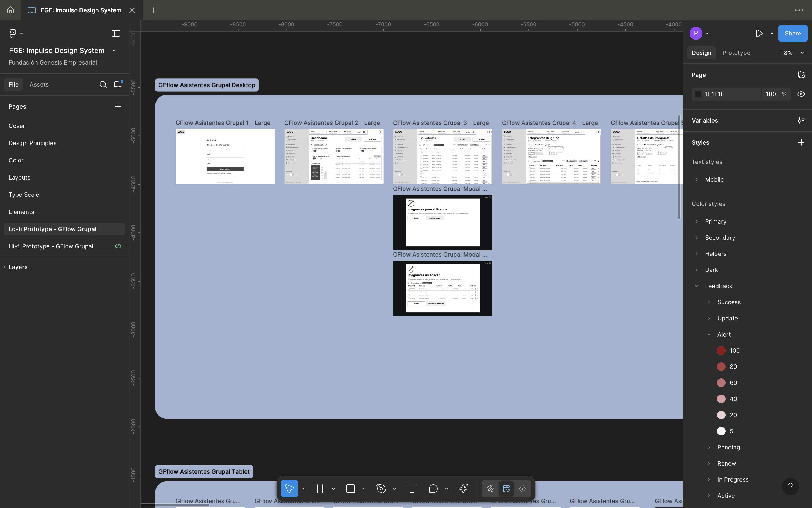This screenshot has width=812, height=508.
Task: Expand the Mobile text styles group
Action: coord(697,180)
